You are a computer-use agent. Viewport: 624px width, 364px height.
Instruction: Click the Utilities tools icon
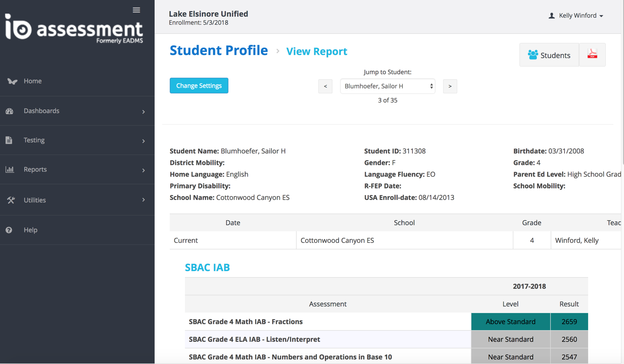point(11,200)
